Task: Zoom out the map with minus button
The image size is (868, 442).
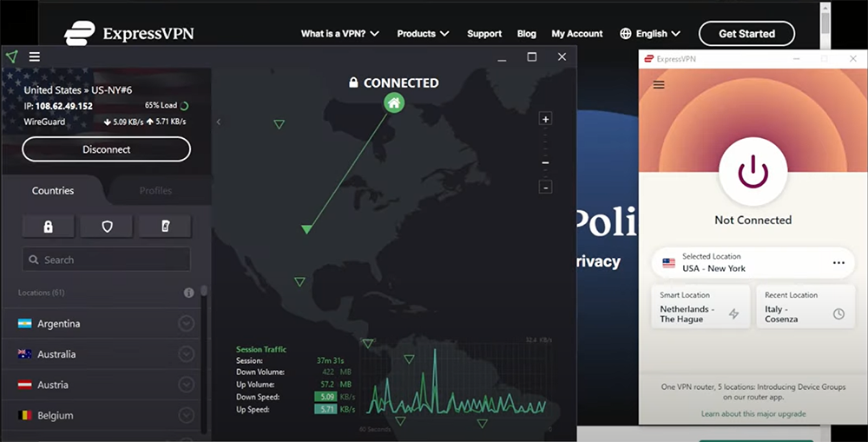Action: [x=545, y=188]
